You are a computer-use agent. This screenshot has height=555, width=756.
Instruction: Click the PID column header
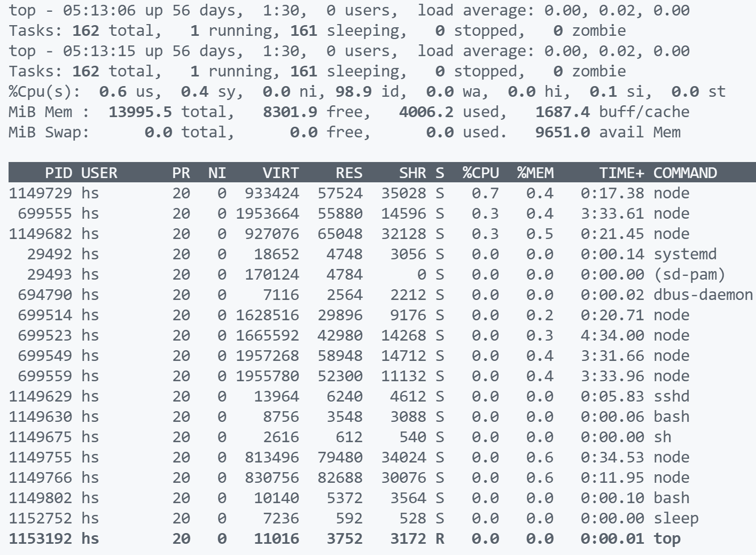coord(59,173)
